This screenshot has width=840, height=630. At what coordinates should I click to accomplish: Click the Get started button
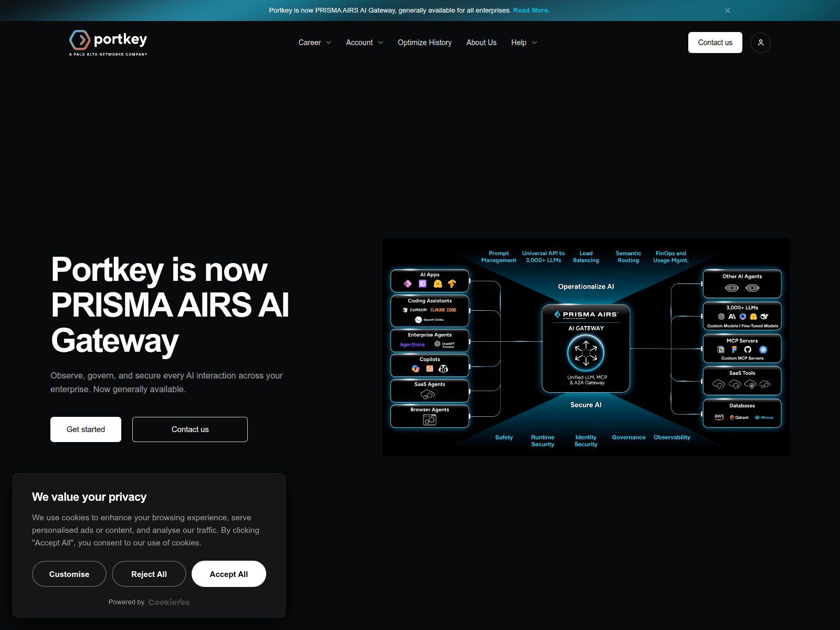click(x=86, y=429)
